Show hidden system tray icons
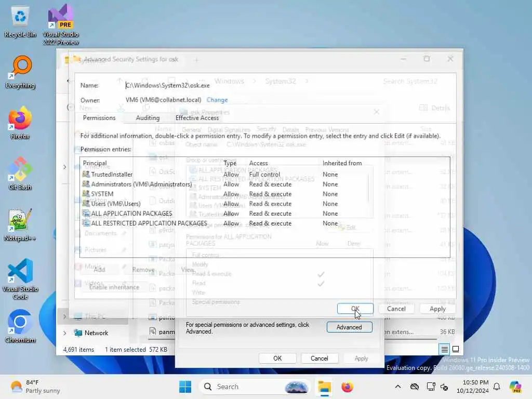This screenshot has width=532, height=399. coord(398,387)
